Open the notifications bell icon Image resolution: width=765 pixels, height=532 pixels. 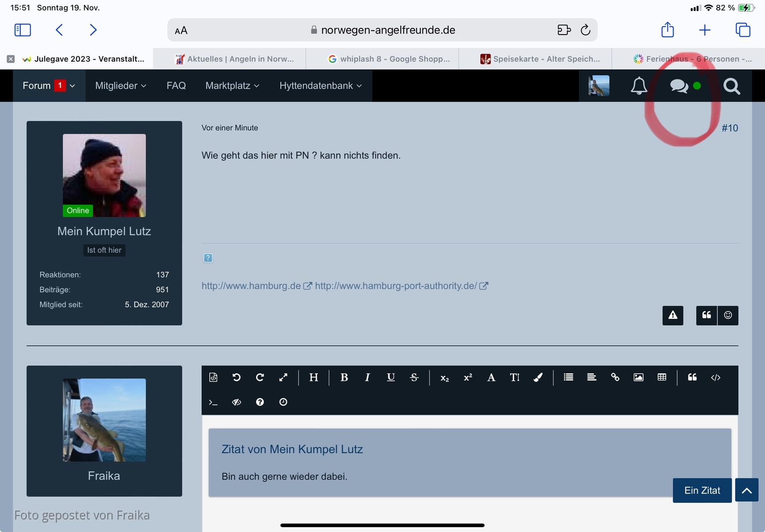point(639,86)
